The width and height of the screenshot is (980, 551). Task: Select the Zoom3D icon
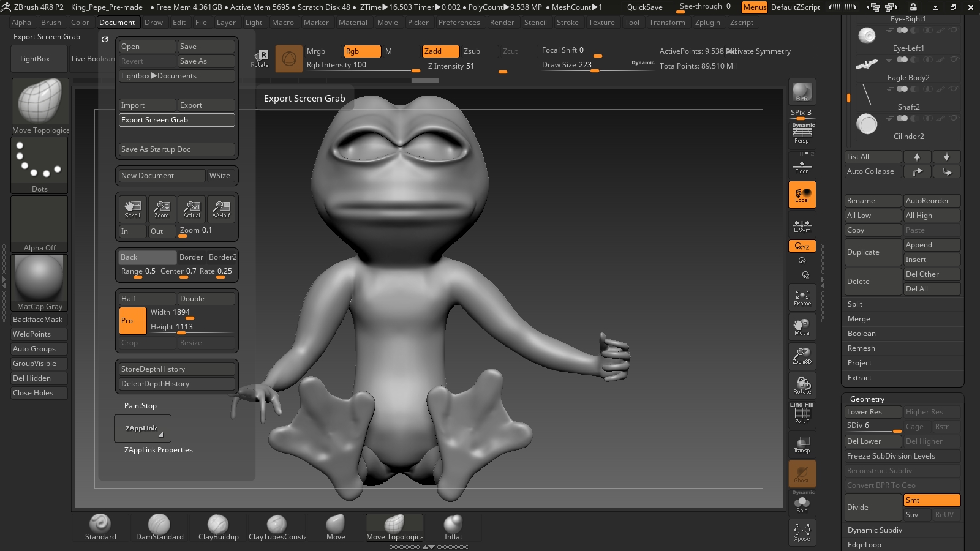click(x=802, y=356)
